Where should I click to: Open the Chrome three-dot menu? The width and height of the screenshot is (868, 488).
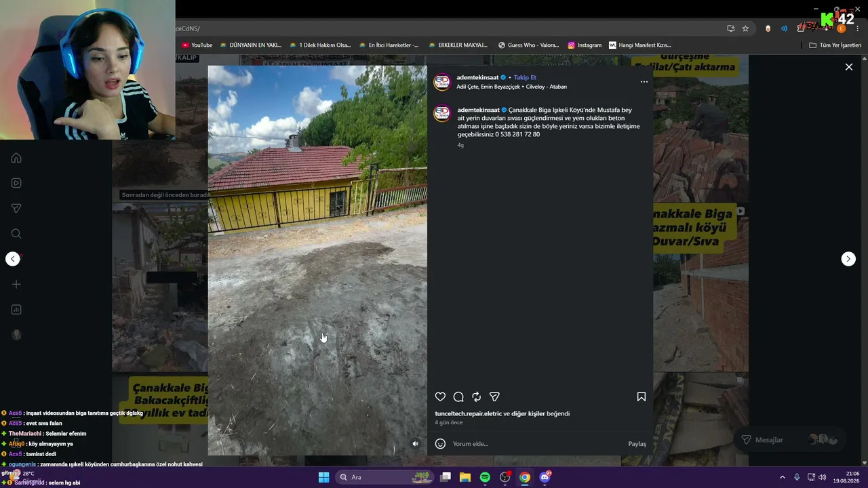point(858,28)
